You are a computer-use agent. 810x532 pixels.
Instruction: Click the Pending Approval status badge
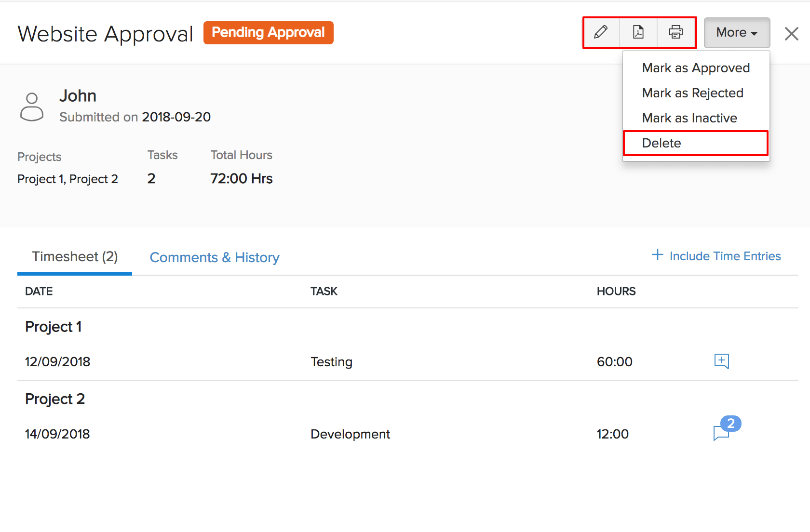[x=268, y=32]
